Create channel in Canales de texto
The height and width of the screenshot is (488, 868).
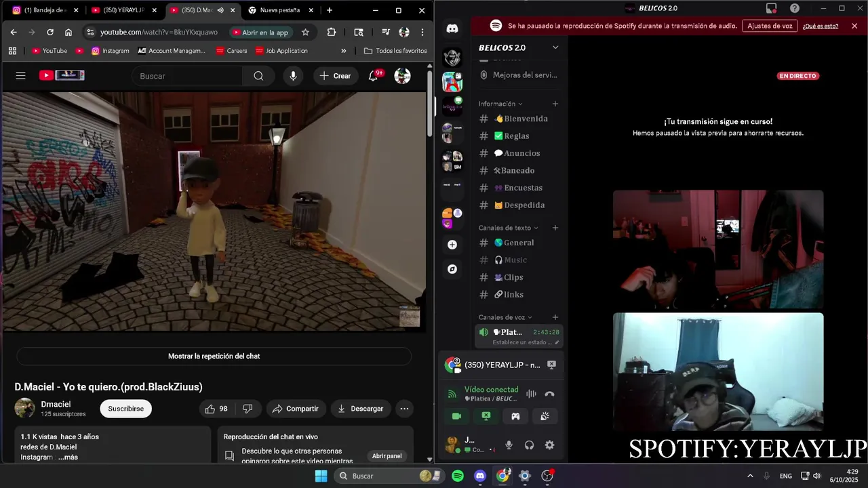click(555, 228)
